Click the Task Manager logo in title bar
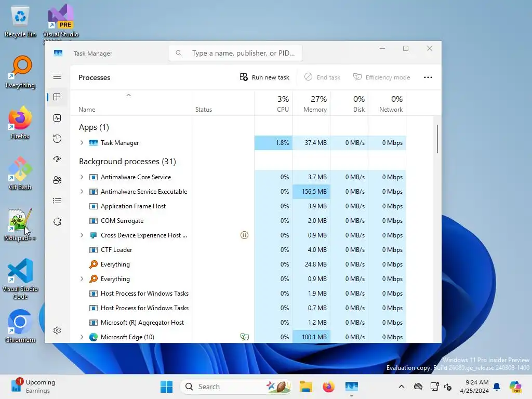 58,53
